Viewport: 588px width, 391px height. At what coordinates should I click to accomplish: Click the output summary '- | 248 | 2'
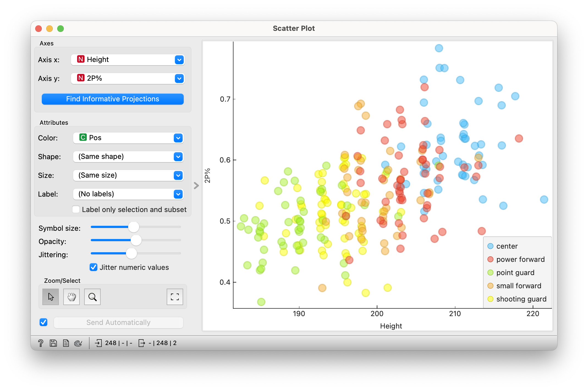[163, 343]
